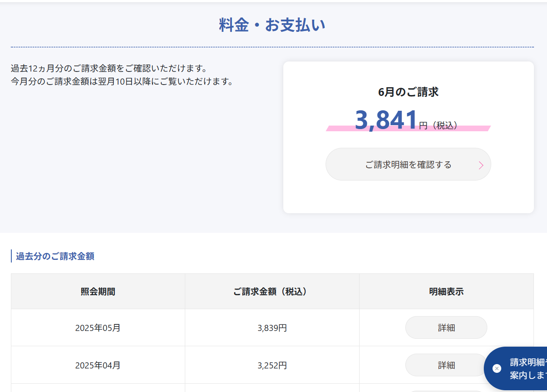
Task: Click the blue 請求明細 floating banner text
Action: [x=528, y=368]
